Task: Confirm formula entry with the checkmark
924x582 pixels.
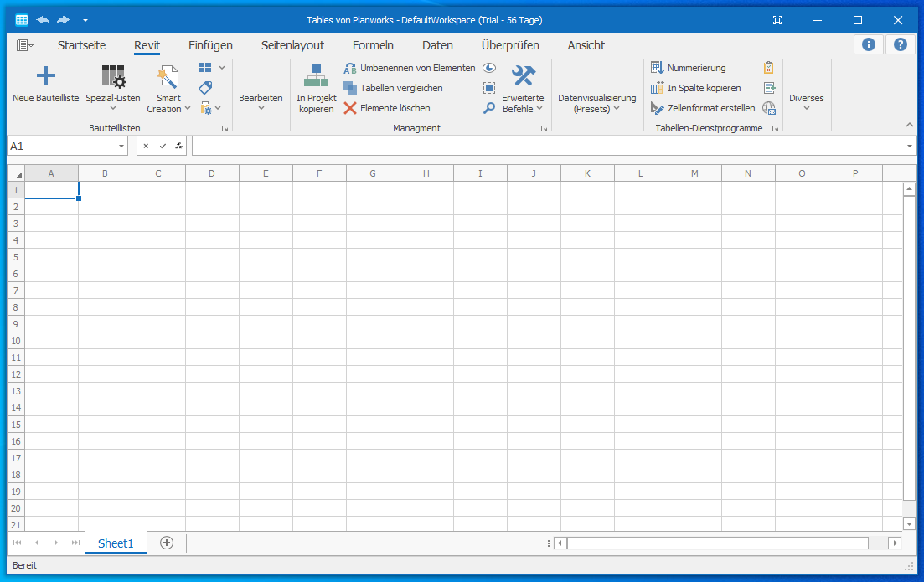Action: (x=163, y=146)
